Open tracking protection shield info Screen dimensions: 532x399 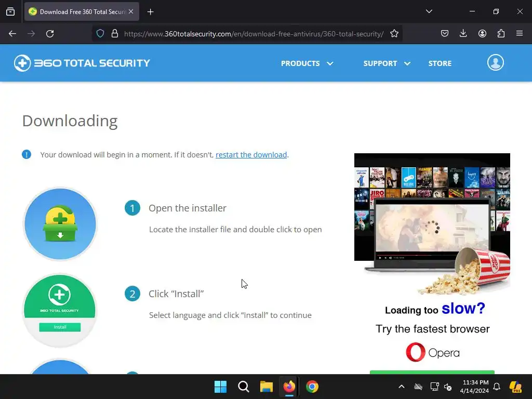[x=100, y=34]
